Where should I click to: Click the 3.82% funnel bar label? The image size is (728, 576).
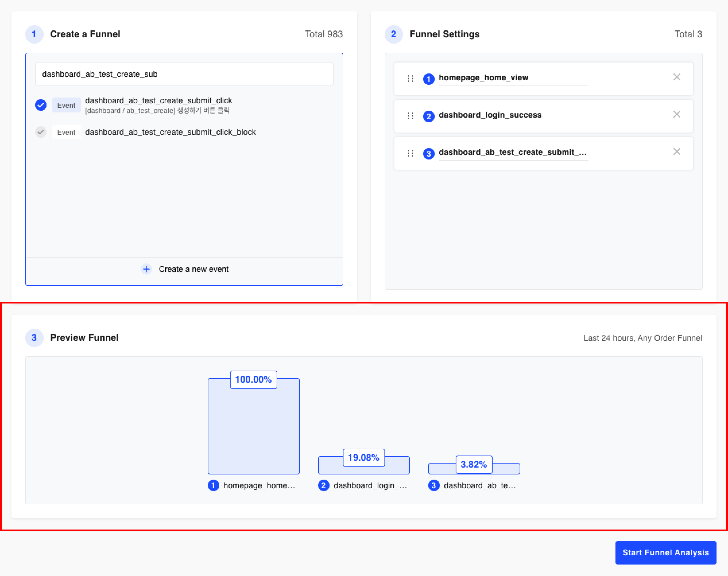[x=474, y=464]
